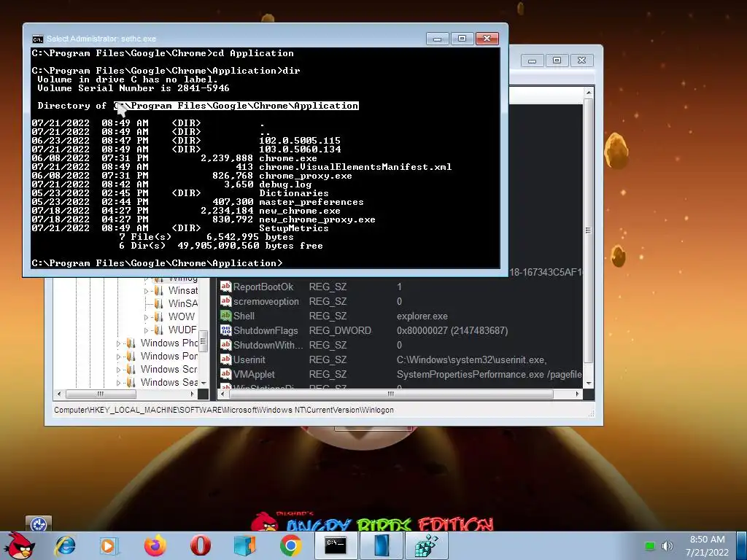Image resolution: width=747 pixels, height=560 pixels.
Task: Open the volume speaker tray icon
Action: tap(667, 545)
